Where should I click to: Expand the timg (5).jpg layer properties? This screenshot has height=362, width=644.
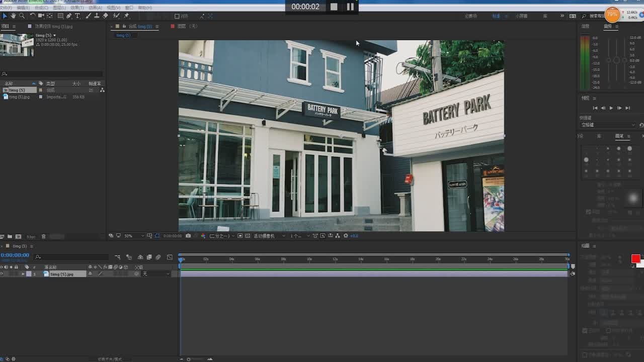pyautogui.click(x=23, y=274)
